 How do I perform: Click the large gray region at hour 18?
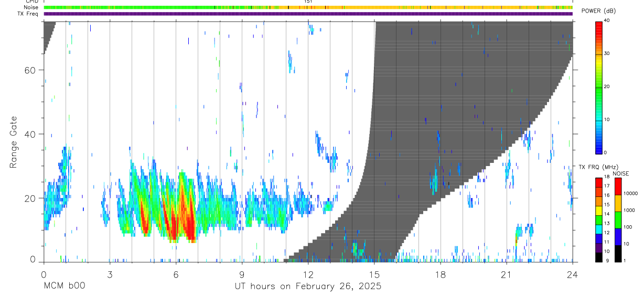441,105
